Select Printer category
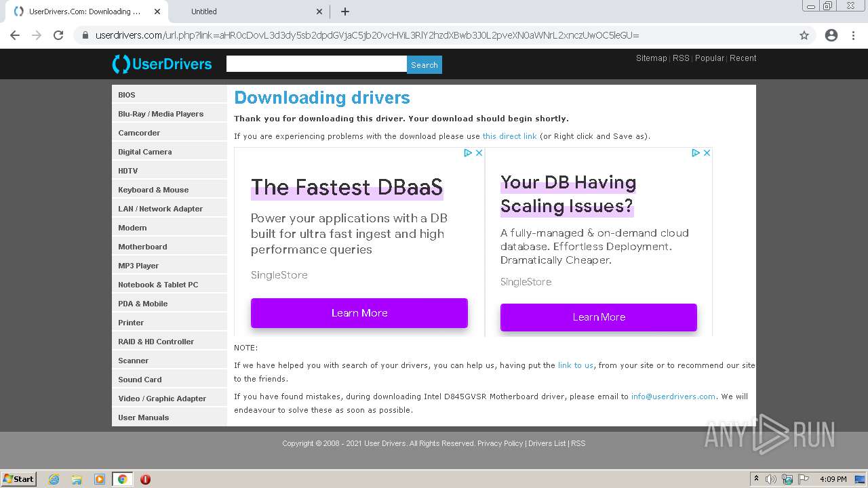Screen dimensions: 868x488 click(x=170, y=323)
